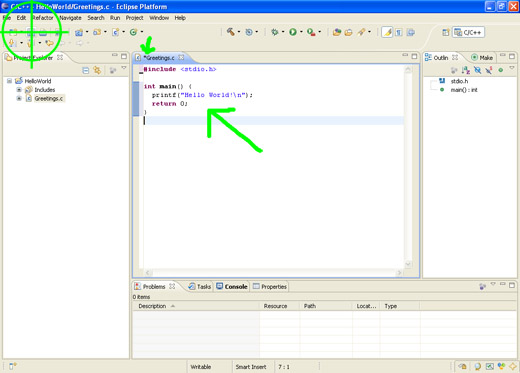Click the Build Configuration gear icon

(x=249, y=32)
